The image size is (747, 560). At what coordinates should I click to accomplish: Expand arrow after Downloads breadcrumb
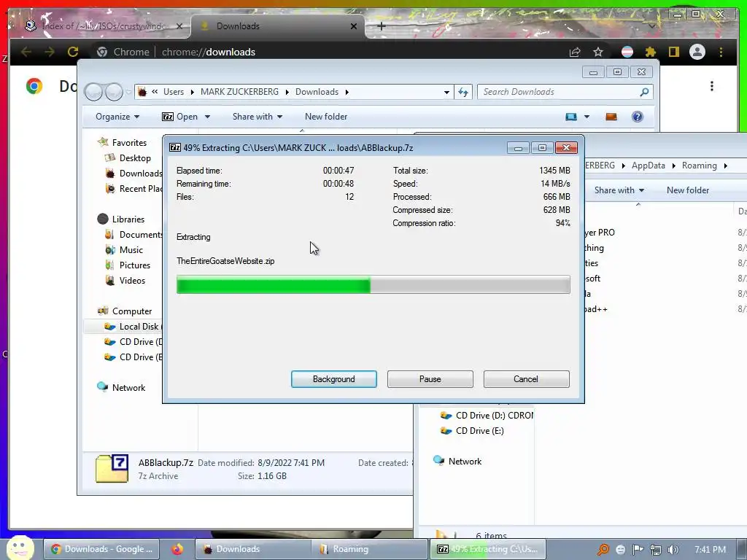point(347,92)
